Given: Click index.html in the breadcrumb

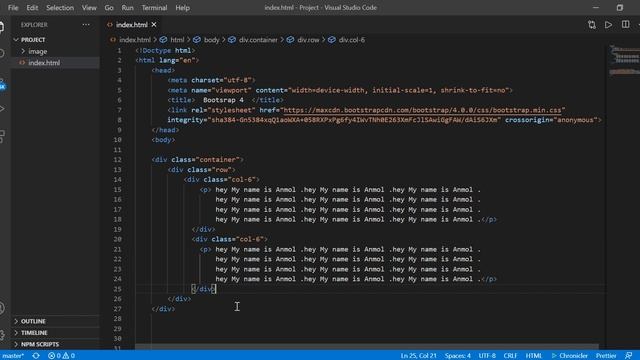Looking at the screenshot, I should click(x=135, y=40).
